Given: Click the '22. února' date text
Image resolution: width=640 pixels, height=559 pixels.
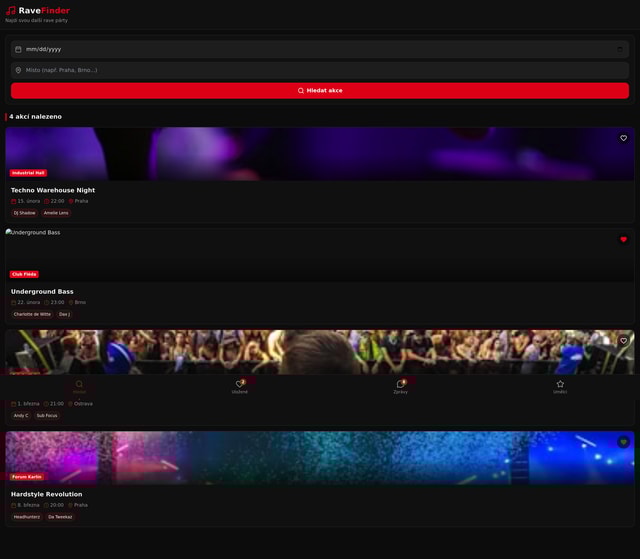Looking at the screenshot, I should pos(29,302).
